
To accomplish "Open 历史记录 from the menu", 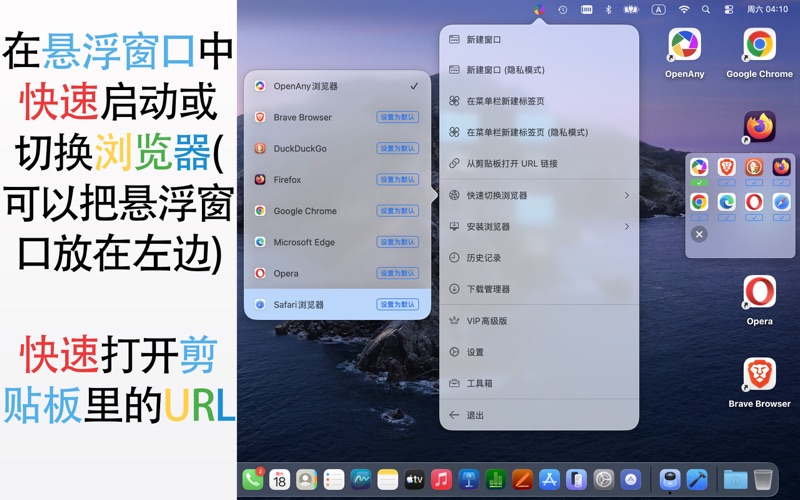I will click(x=539, y=258).
